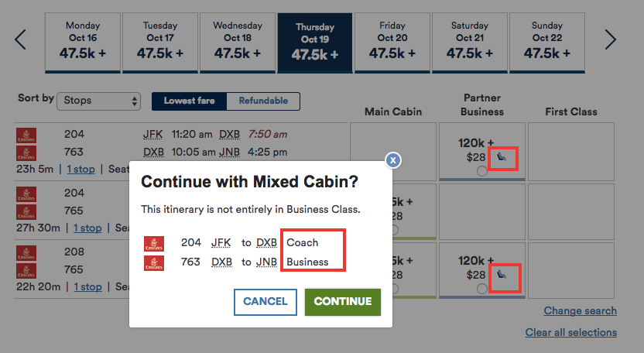Show previous week with left arrow
Screen dimensions: 644x353
[x=20, y=39]
